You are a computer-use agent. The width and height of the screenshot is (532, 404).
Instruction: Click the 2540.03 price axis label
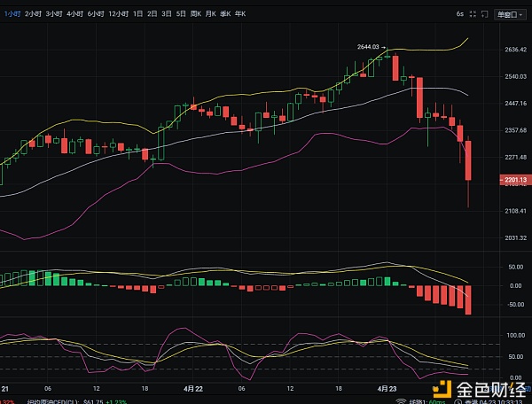(516, 76)
